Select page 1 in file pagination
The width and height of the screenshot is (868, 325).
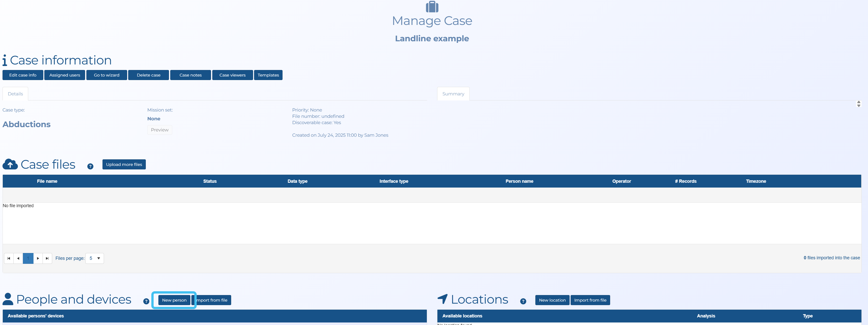point(28,258)
